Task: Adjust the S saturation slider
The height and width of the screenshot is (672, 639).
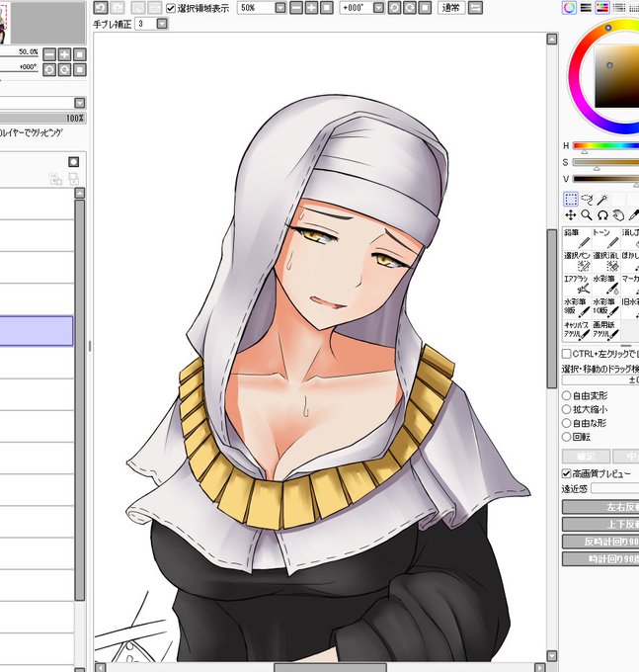Action: [x=605, y=162]
